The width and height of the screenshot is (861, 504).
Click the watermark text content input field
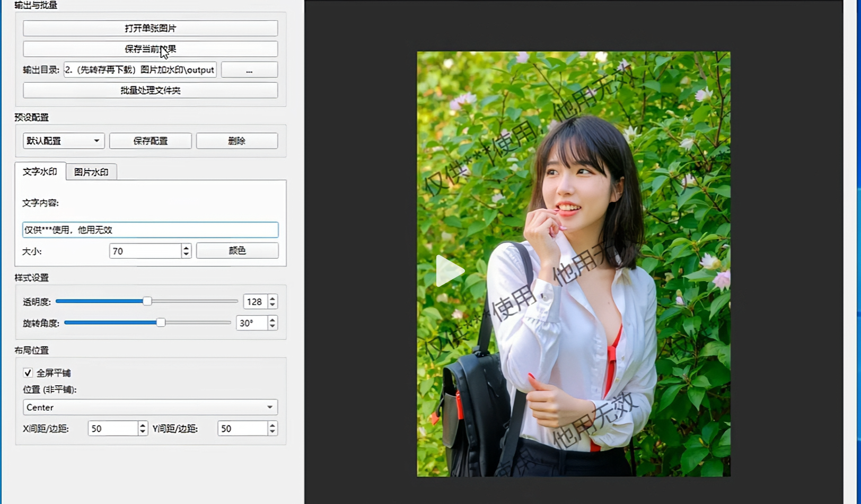pos(150,229)
